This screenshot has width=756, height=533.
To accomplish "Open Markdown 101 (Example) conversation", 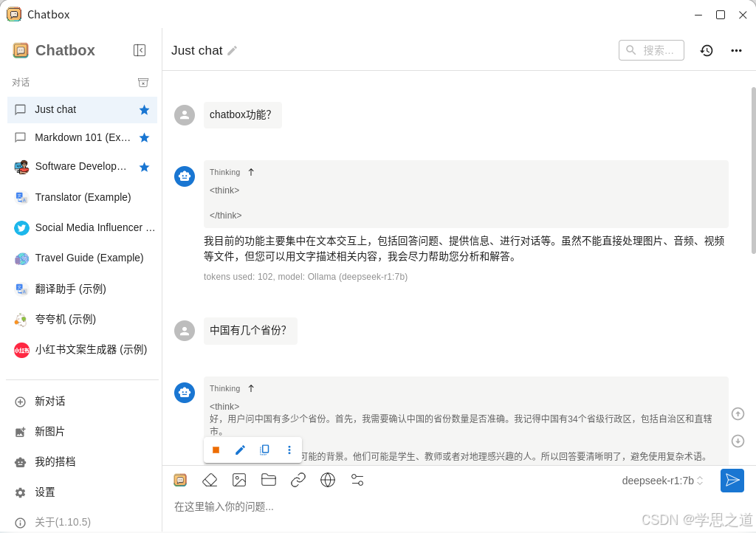I will point(82,138).
